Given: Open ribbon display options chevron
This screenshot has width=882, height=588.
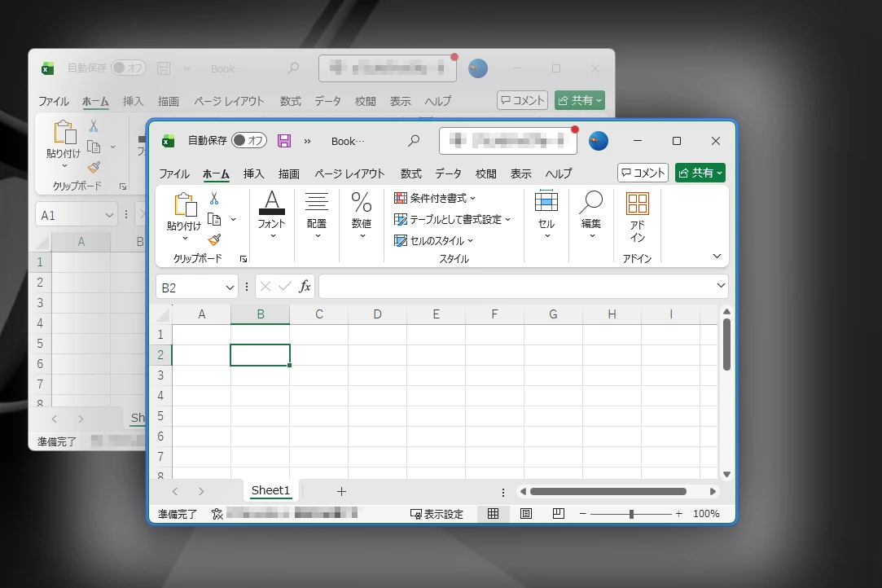Looking at the screenshot, I should click(x=717, y=256).
